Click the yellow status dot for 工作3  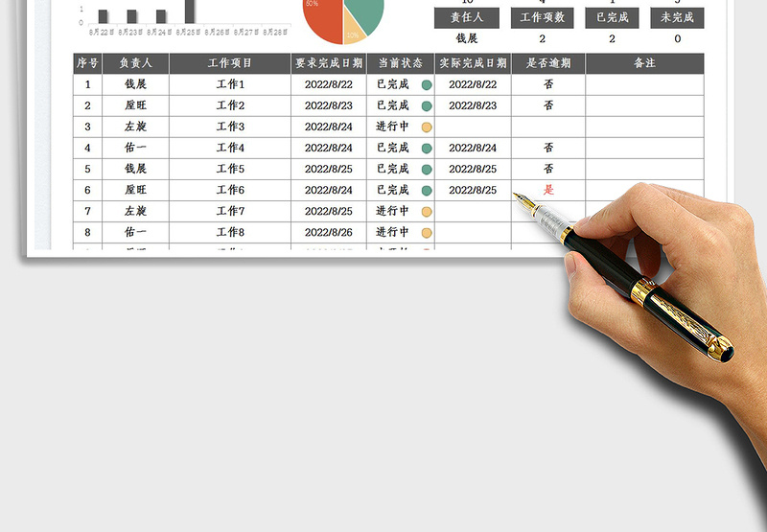[x=427, y=127]
